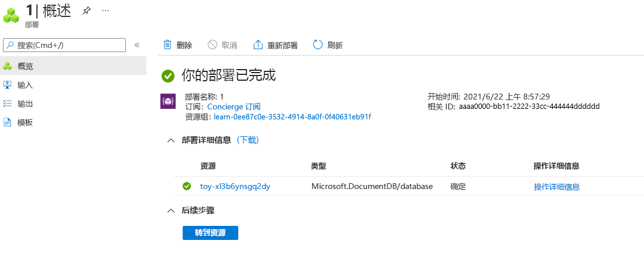Collapse the 部署详细信息 section chevron
This screenshot has height=261, width=644.
[171, 140]
